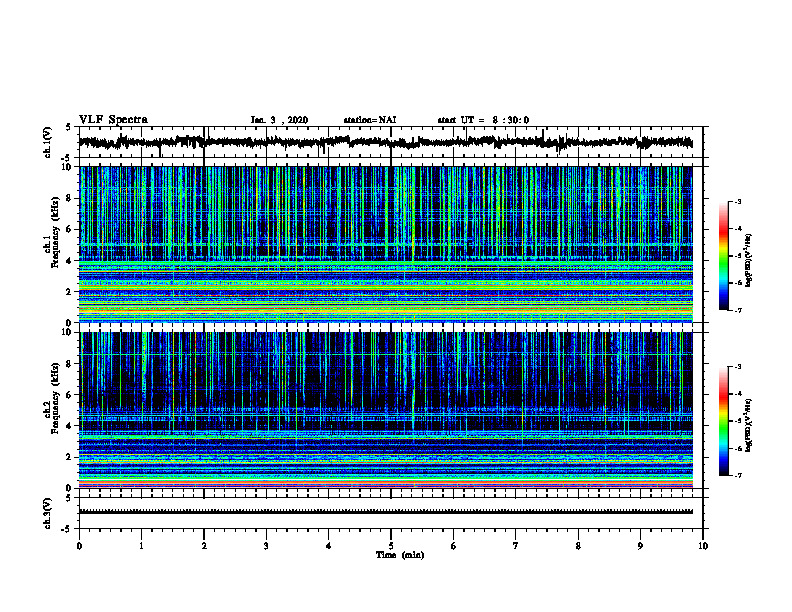Click the ch.1 "Frequency (kHz)" axis label
Viewport: 792px width, 612px height.
[56, 231]
